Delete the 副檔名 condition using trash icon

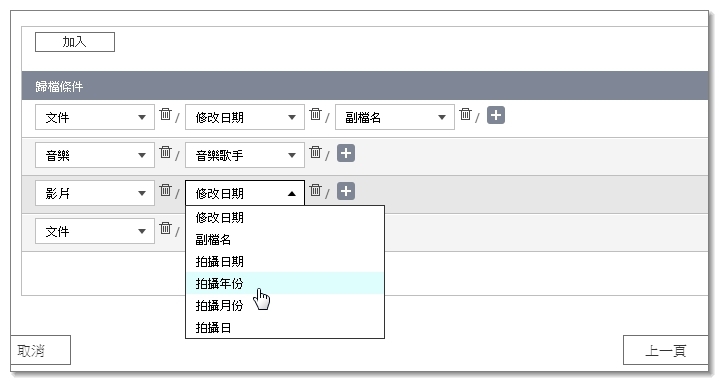(465, 114)
